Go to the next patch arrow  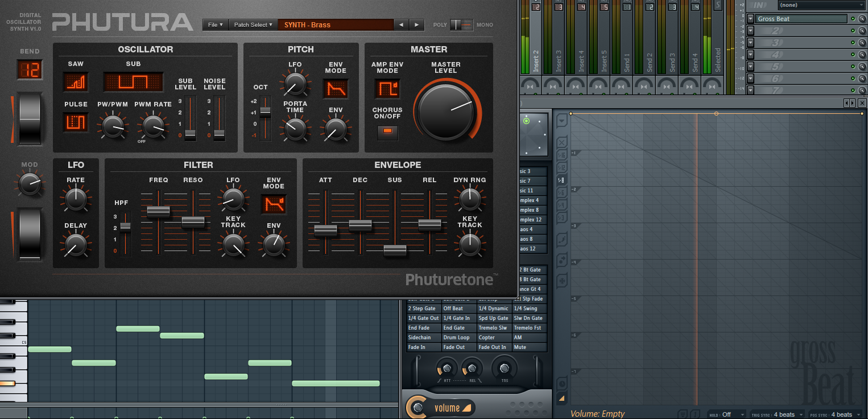coord(417,25)
